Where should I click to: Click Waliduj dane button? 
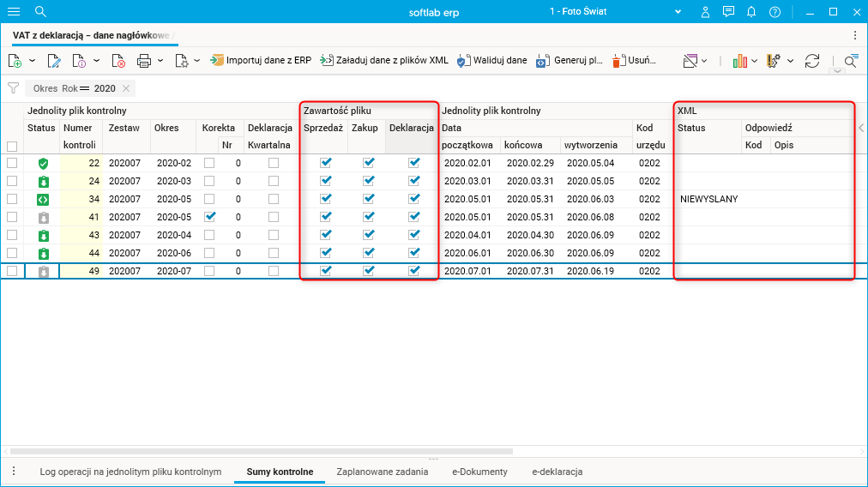pyautogui.click(x=491, y=60)
